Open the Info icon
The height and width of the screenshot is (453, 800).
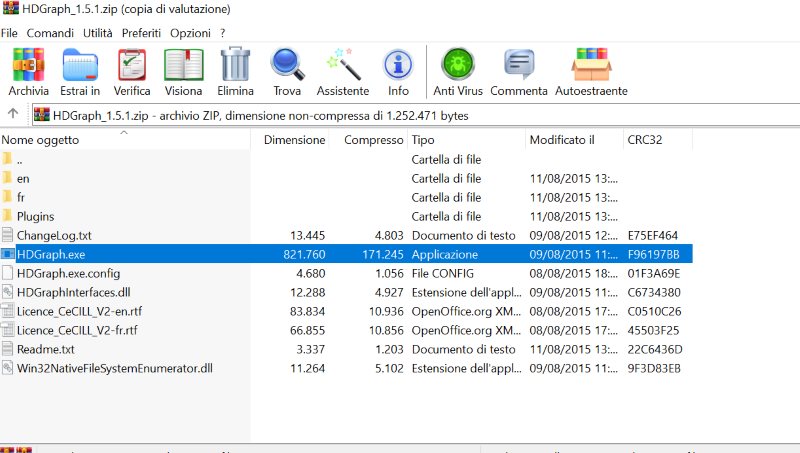tap(398, 65)
